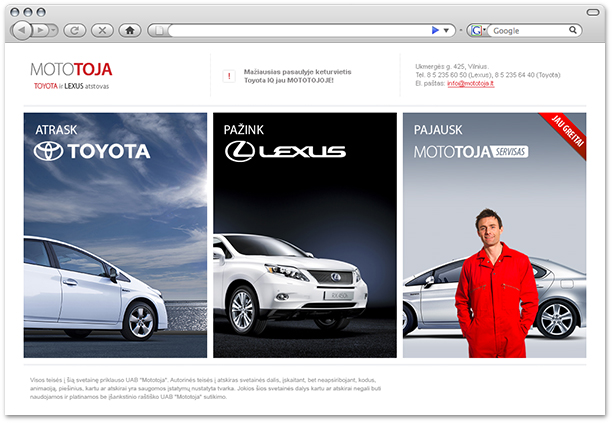Stop loading with the X button

tap(102, 30)
